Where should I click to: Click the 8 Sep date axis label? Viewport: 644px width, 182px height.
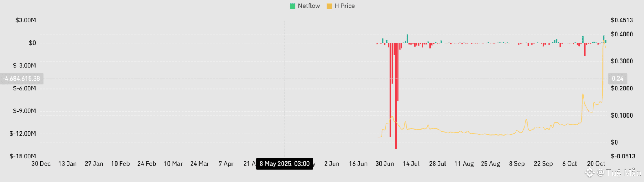tap(517, 164)
